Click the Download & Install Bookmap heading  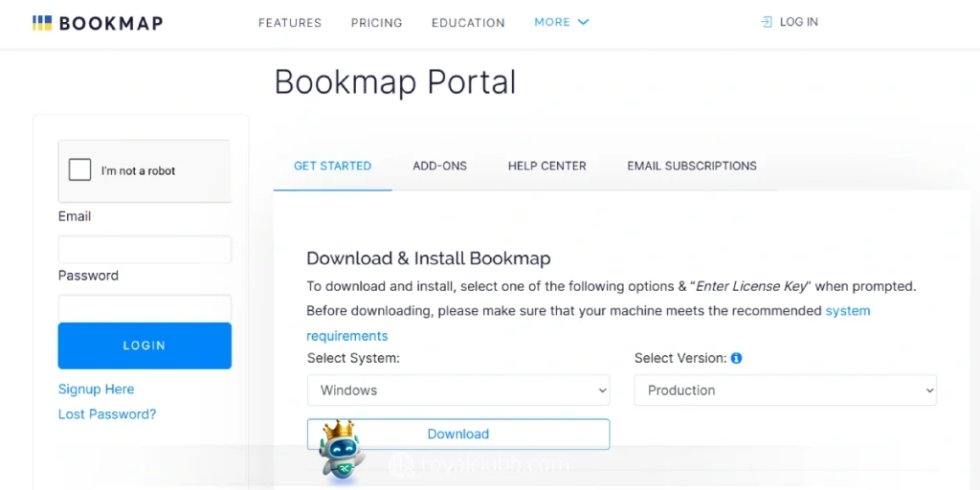point(429,258)
